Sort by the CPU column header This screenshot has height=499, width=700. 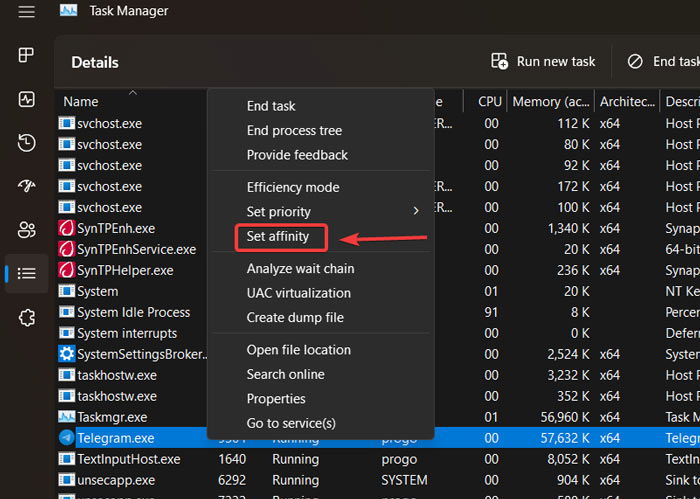490,101
